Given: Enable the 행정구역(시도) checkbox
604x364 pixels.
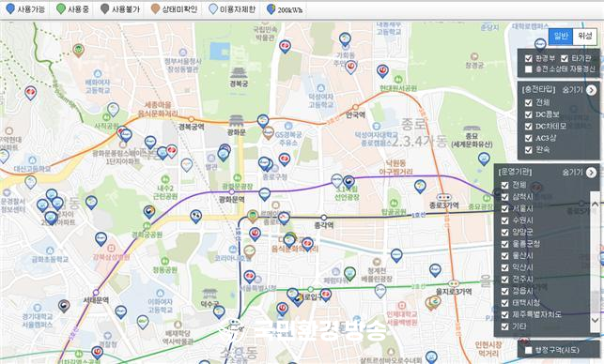Looking at the screenshot, I should click(x=529, y=350).
